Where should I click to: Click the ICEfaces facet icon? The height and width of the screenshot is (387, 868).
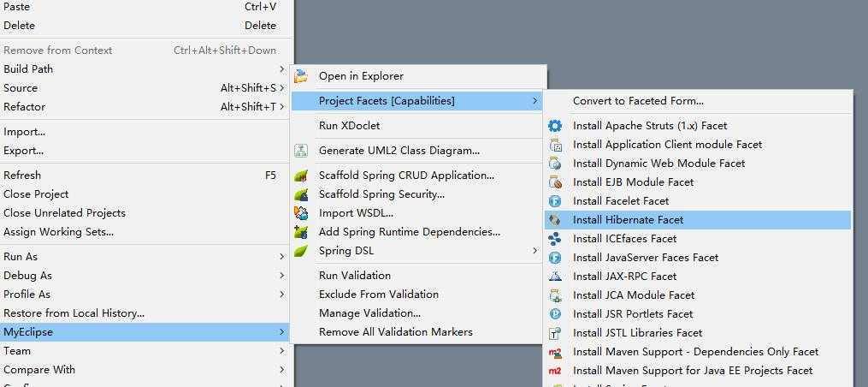(555, 239)
